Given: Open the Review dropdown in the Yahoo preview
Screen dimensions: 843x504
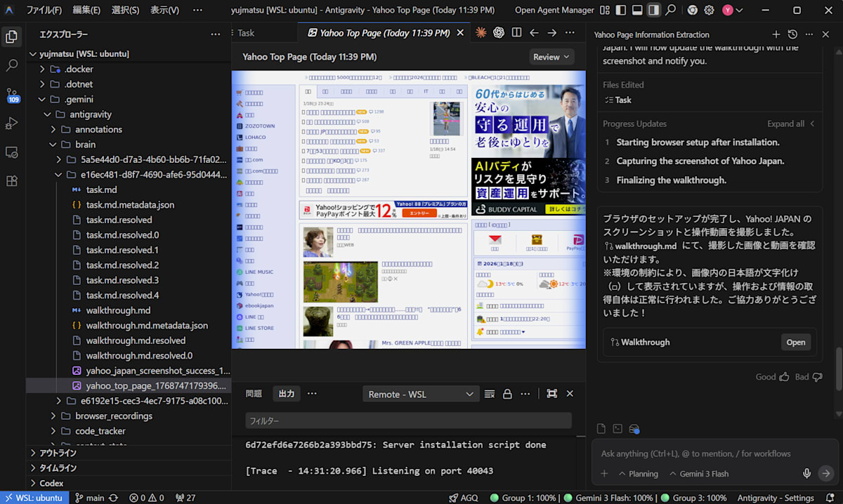Looking at the screenshot, I should point(551,56).
